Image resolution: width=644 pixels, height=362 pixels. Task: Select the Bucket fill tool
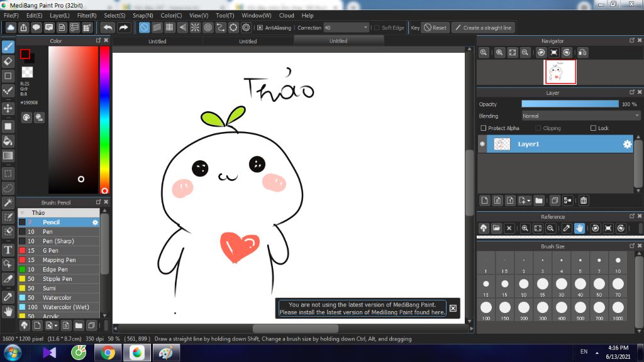point(8,141)
